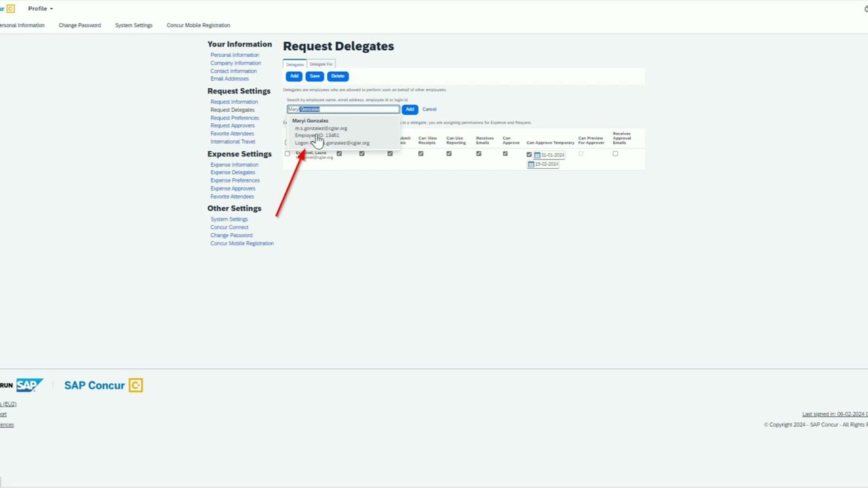This screenshot has height=488, width=868.
Task: Open System Settings under Other Settings
Action: pos(229,219)
